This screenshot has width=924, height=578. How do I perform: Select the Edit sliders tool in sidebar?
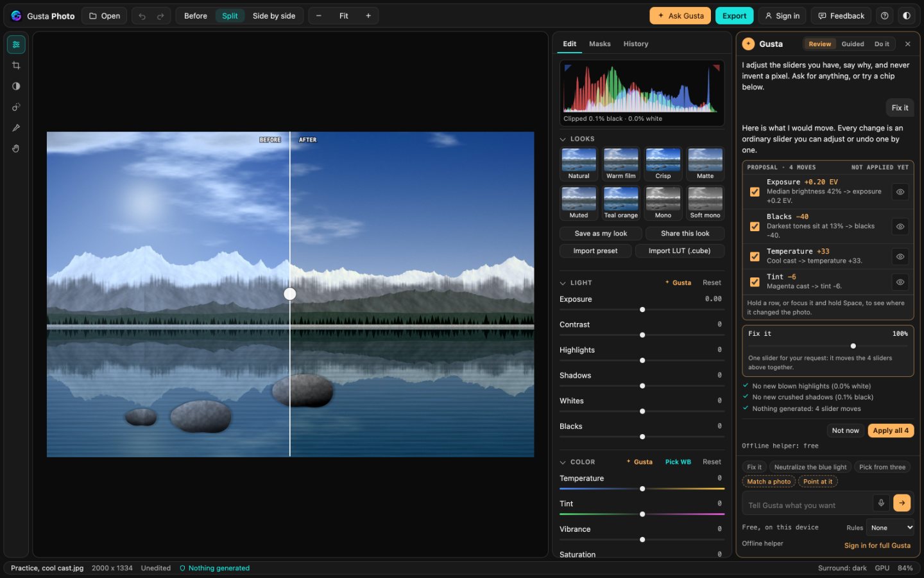pos(16,44)
